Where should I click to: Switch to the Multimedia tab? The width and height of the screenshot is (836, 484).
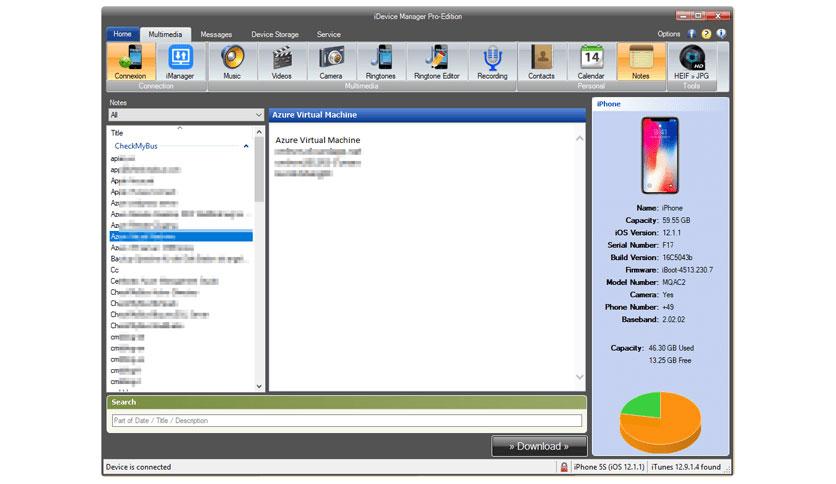pyautogui.click(x=165, y=34)
